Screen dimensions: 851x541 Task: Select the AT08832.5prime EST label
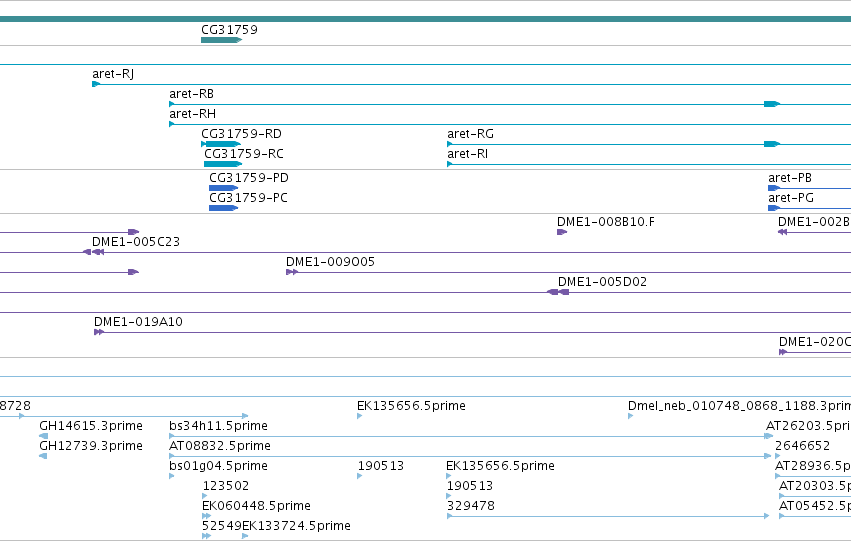click(220, 447)
